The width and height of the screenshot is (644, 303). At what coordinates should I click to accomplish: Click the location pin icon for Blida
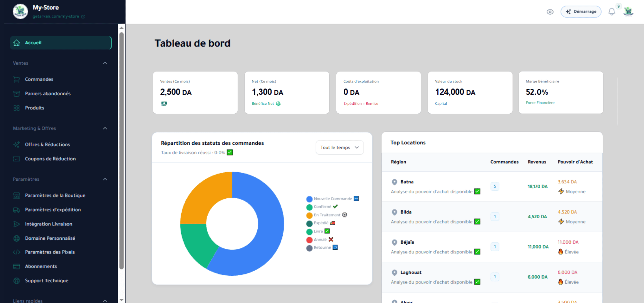click(395, 212)
